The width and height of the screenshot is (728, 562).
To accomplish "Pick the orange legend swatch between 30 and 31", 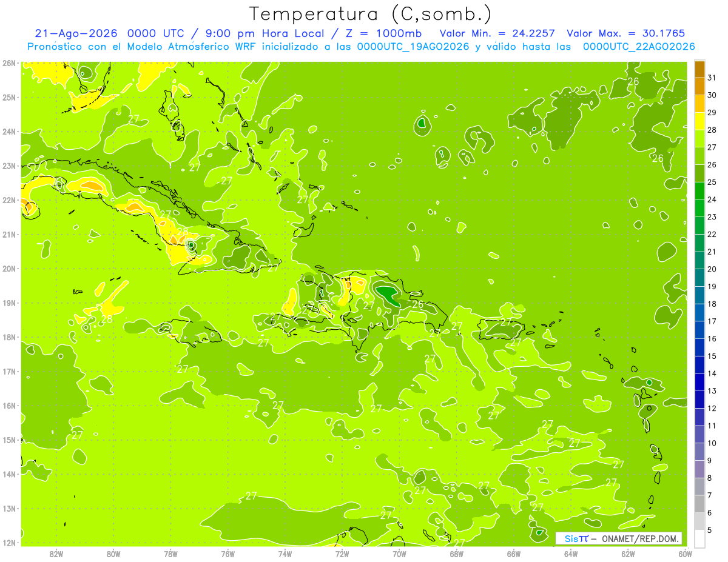I will coord(700,86).
